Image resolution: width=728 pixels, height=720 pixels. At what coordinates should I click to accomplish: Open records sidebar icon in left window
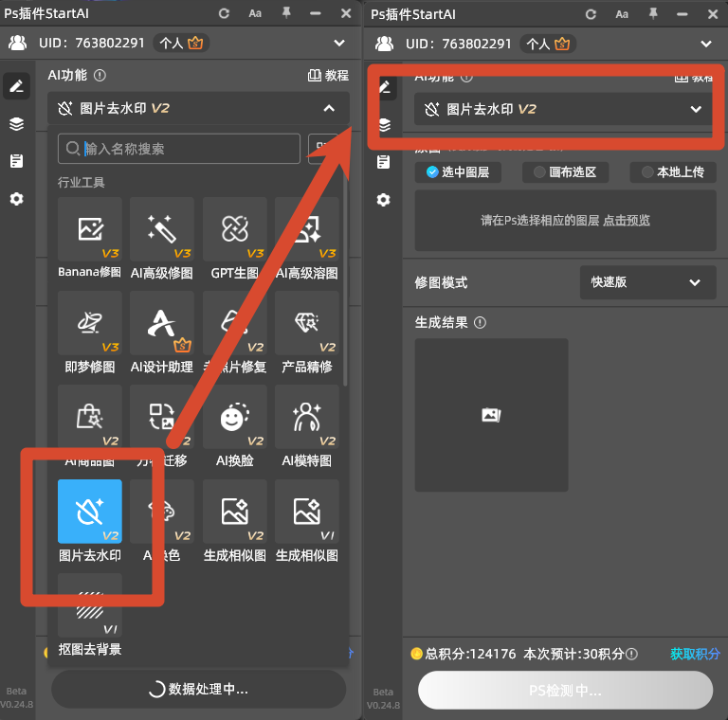17,161
